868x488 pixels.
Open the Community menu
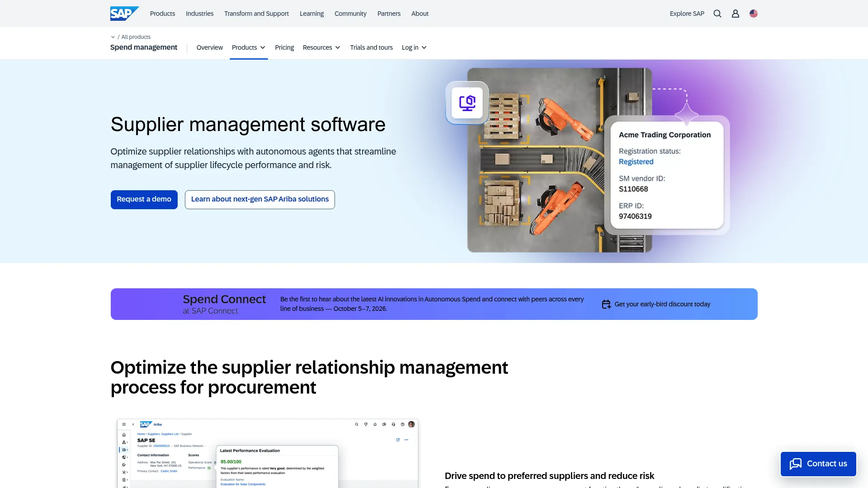click(x=350, y=14)
